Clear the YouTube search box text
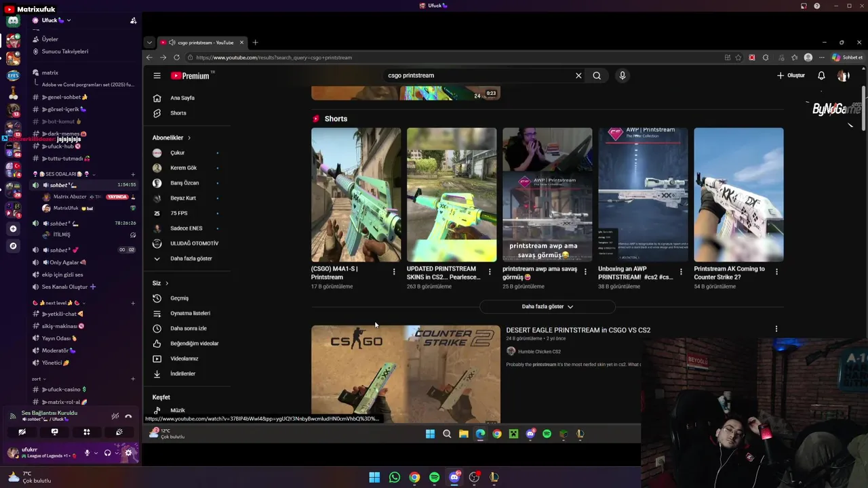This screenshot has width=868, height=488. tap(578, 76)
